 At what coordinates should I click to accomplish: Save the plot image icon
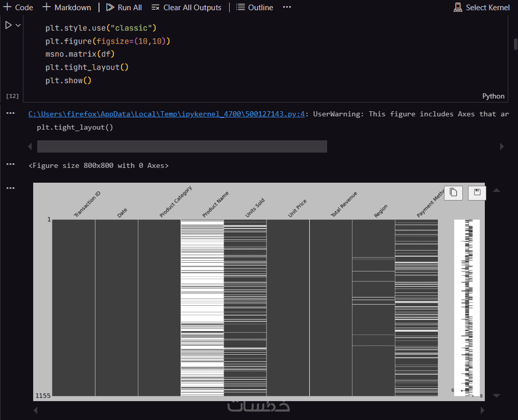(x=477, y=193)
